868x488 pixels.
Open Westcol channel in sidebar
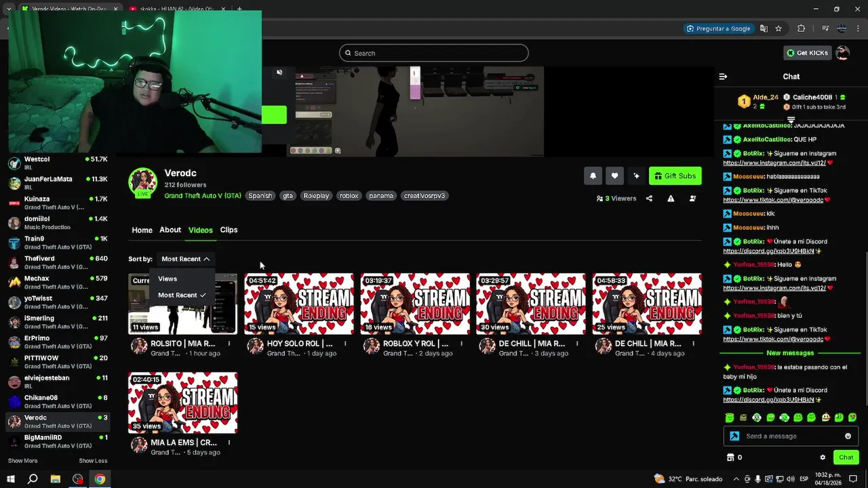point(58,163)
